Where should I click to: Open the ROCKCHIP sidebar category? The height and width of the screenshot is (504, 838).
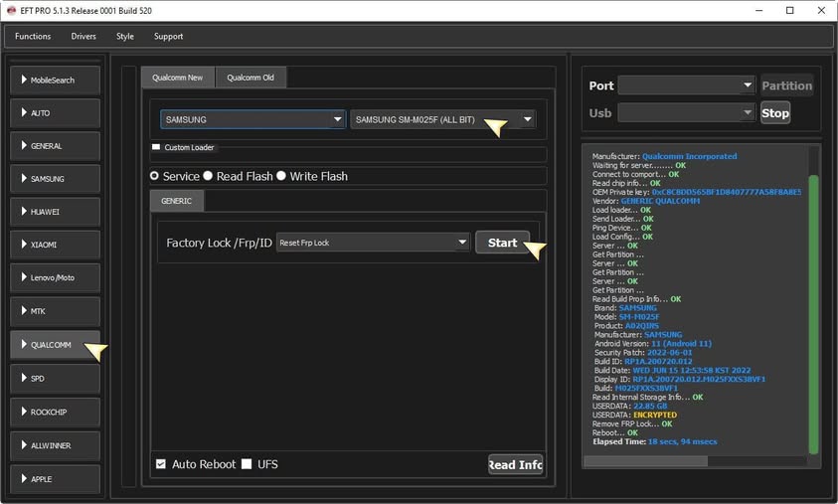(x=55, y=413)
